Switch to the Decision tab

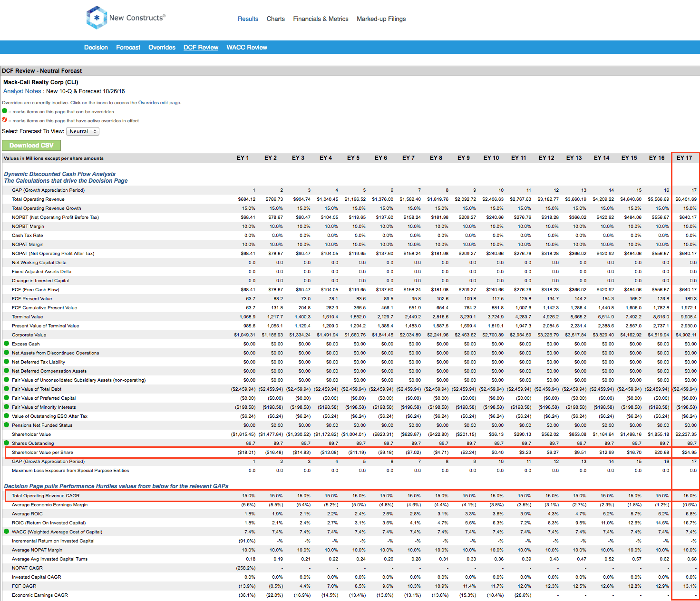coord(96,48)
